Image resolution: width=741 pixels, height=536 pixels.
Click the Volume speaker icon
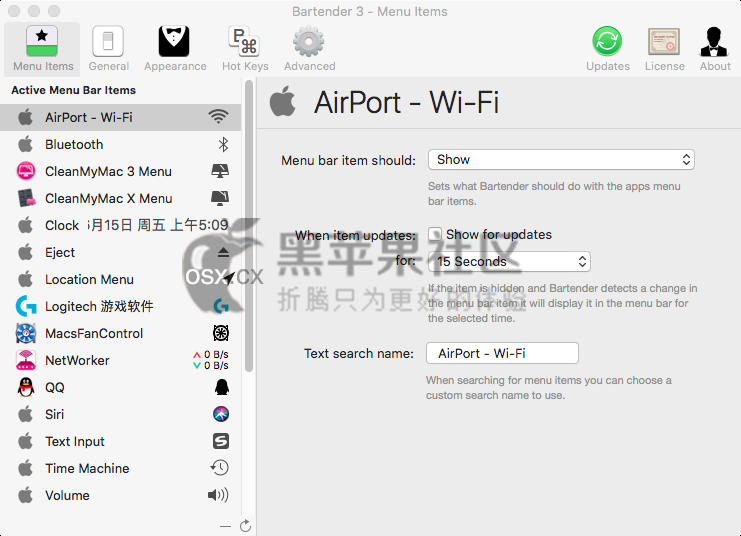[218, 495]
